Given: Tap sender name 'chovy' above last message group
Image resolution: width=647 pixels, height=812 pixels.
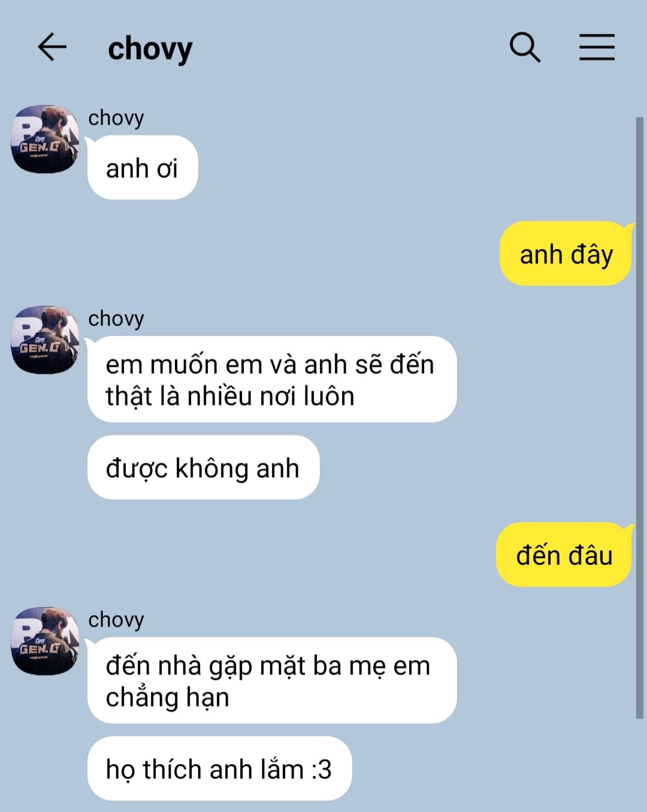Looking at the screenshot, I should [x=116, y=620].
